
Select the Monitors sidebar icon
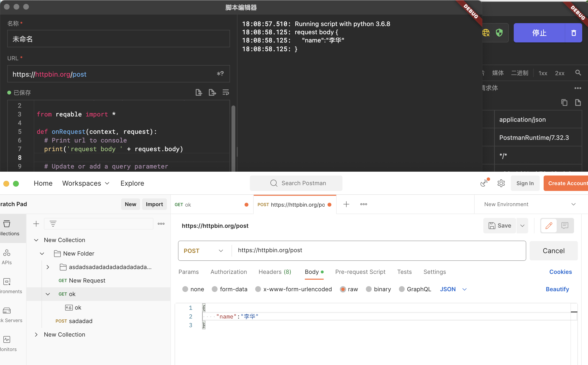tap(7, 340)
